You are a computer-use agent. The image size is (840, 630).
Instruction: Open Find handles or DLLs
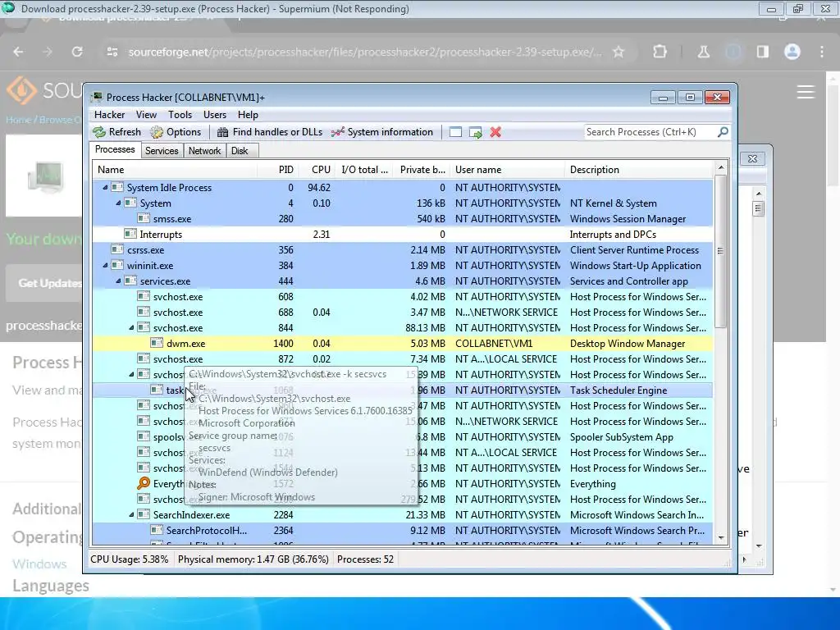269,132
